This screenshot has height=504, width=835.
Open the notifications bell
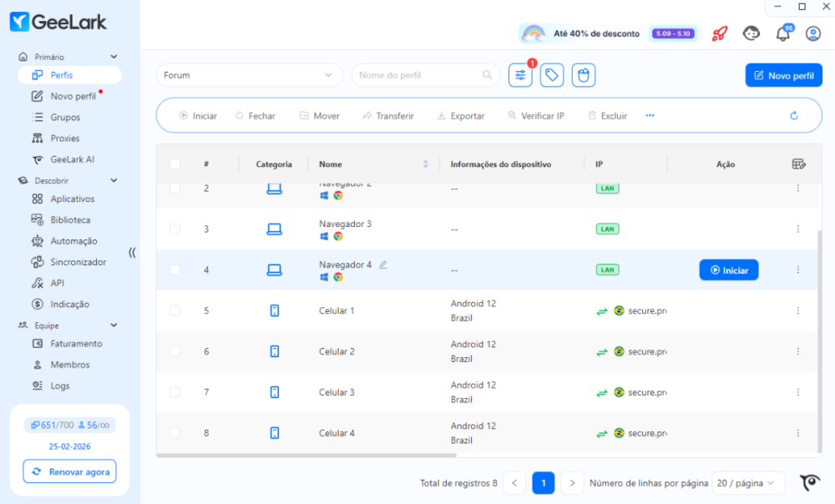pos(783,33)
